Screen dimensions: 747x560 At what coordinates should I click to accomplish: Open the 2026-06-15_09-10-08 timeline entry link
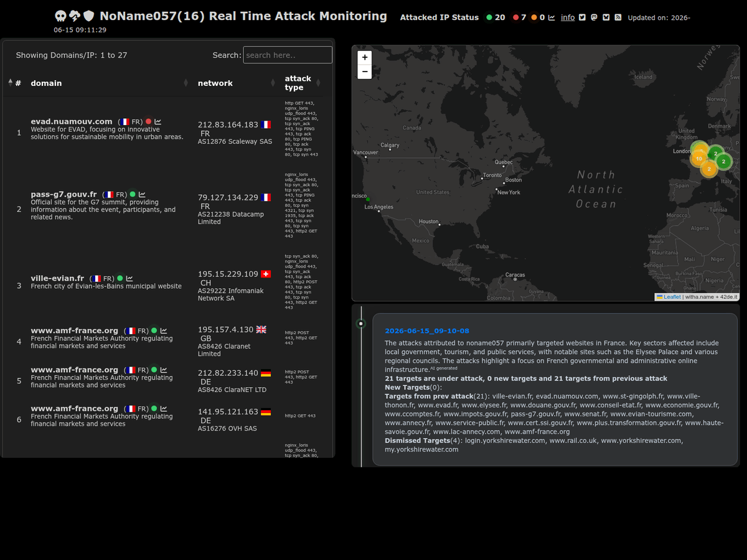pyautogui.click(x=427, y=331)
